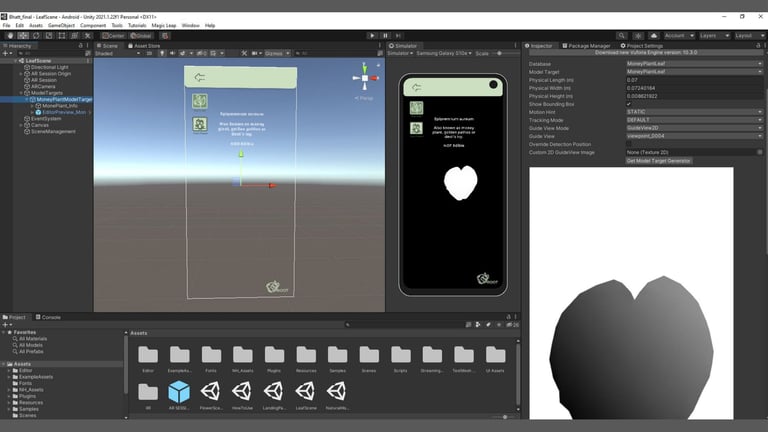Open the custom editor tools wrench icon
Image resolution: width=768 pixels, height=432 pixels.
pyautogui.click(x=87, y=36)
